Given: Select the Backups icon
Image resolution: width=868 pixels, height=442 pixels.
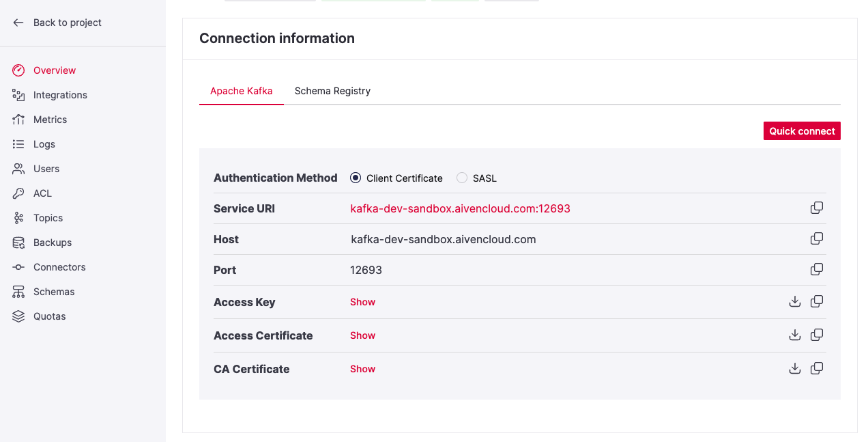Looking at the screenshot, I should [x=18, y=242].
